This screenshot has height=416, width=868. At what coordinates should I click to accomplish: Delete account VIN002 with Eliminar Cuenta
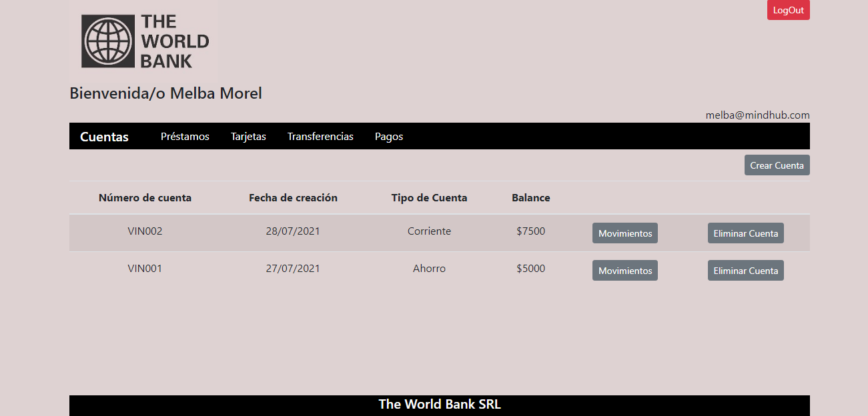coord(745,233)
